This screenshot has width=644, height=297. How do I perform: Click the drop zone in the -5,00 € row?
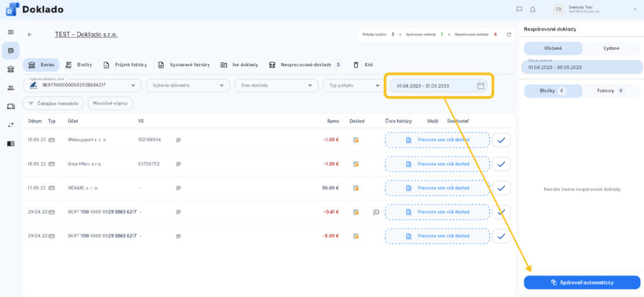(x=437, y=236)
